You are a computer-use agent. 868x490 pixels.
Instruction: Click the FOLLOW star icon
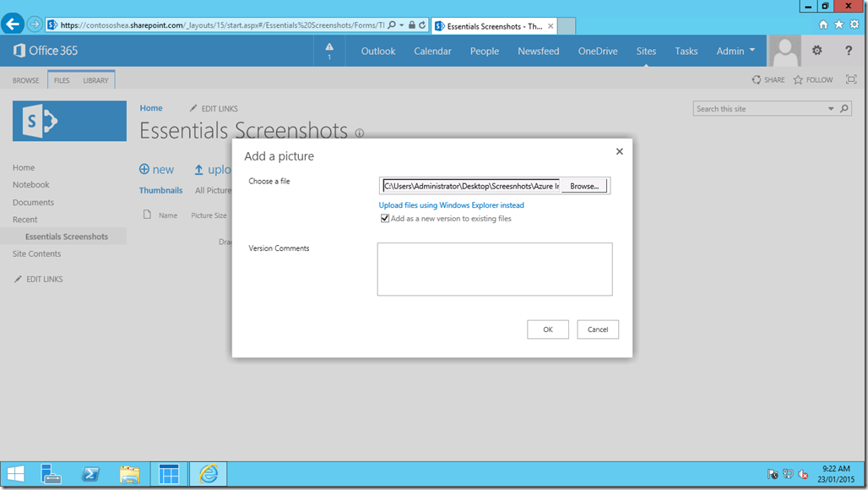click(x=798, y=79)
